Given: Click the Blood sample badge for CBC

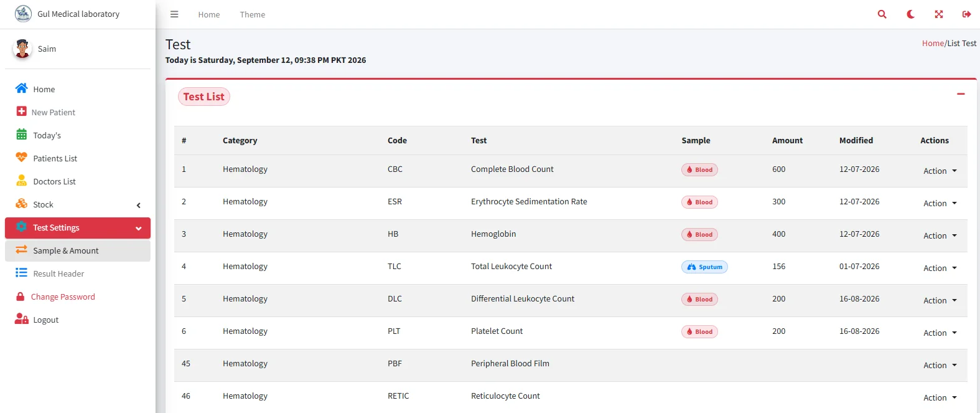Looking at the screenshot, I should point(699,169).
